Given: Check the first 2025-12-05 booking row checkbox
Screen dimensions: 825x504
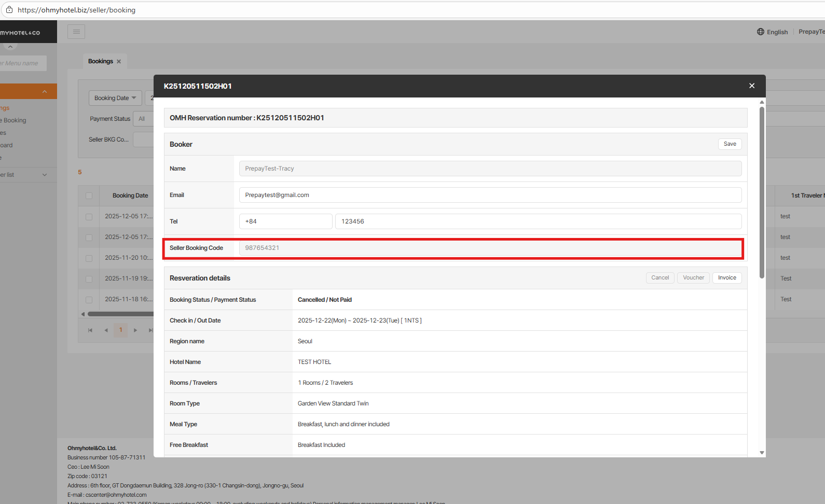Looking at the screenshot, I should [89, 217].
